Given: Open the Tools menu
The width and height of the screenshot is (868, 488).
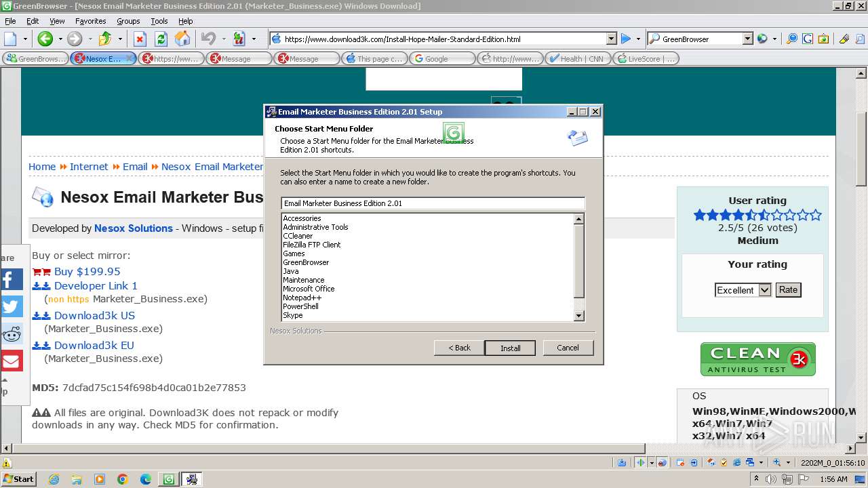Looking at the screenshot, I should [x=159, y=21].
